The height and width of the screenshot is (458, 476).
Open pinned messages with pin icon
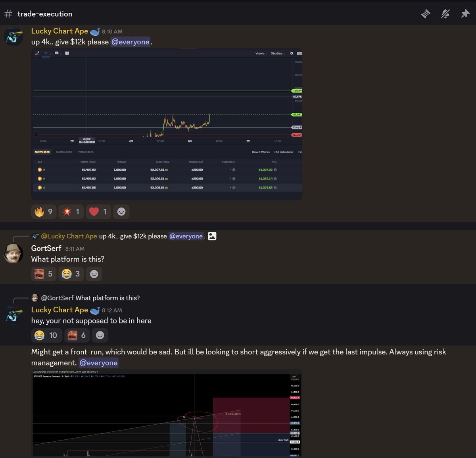point(465,14)
